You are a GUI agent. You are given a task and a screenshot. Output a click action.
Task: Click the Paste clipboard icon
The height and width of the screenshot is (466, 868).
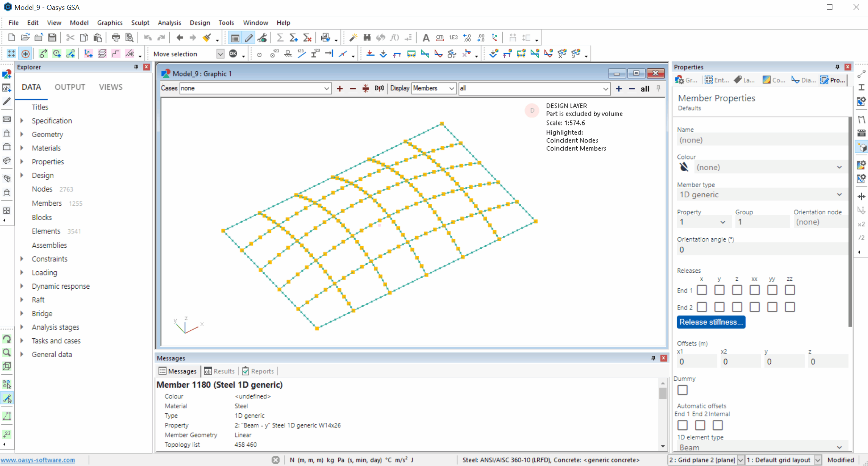tap(98, 38)
